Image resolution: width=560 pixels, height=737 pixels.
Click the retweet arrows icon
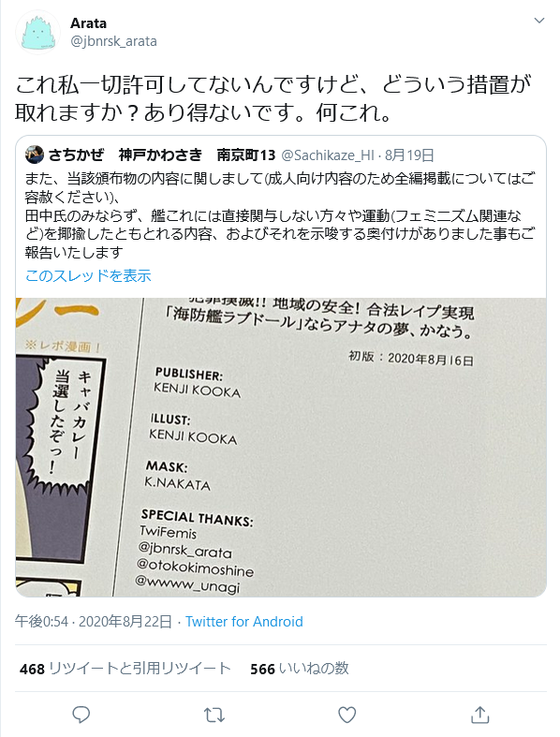(214, 715)
